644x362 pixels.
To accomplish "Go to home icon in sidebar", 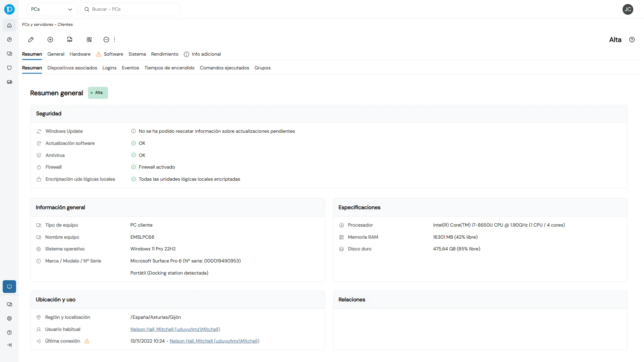I will [9, 25].
